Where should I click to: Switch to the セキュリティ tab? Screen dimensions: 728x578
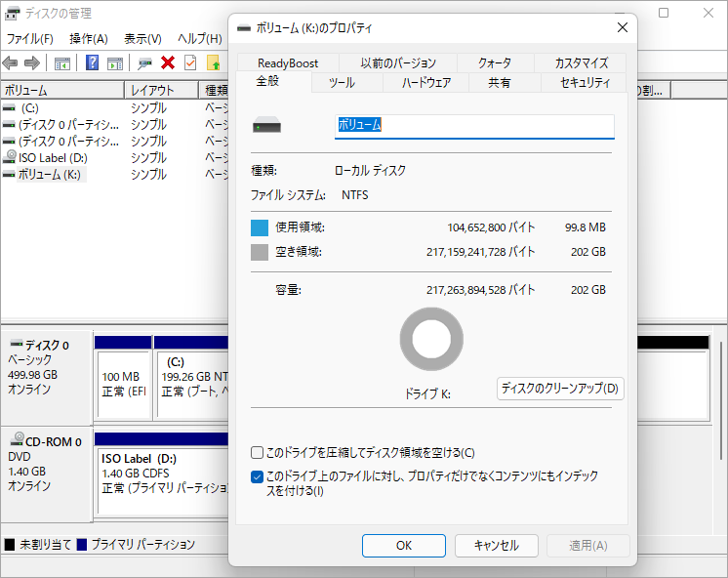(585, 83)
